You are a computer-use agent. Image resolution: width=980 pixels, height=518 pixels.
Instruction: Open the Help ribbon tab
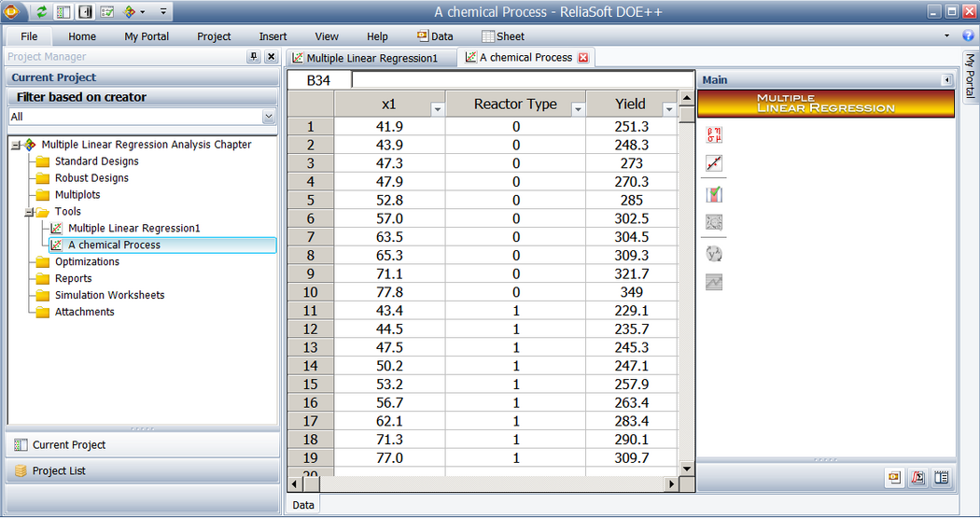[x=377, y=36]
